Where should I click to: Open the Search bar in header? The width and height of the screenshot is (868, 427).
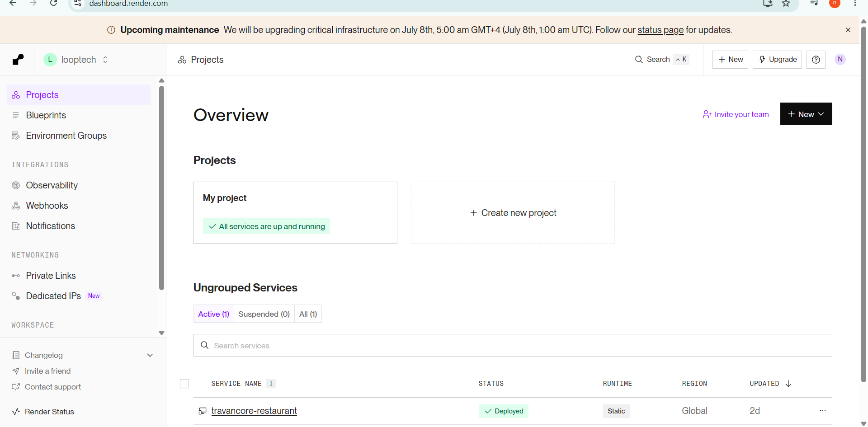pos(662,59)
